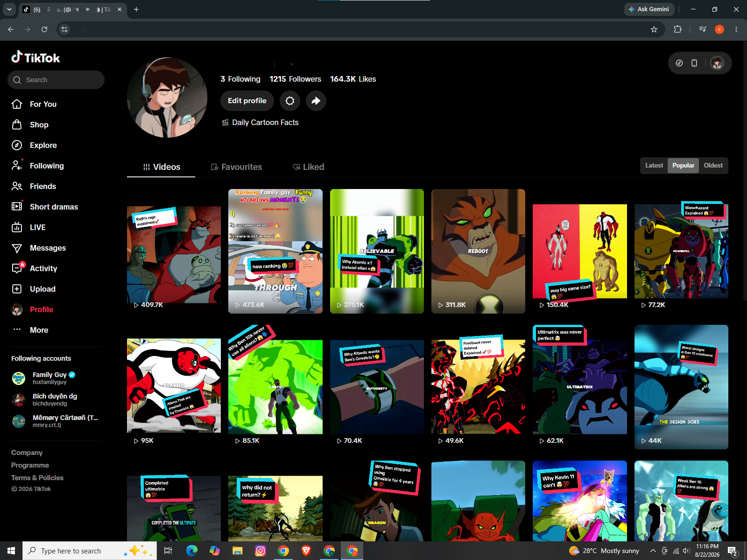The width and height of the screenshot is (747, 560).
Task: Show hidden system tray icons
Action: pyautogui.click(x=653, y=551)
